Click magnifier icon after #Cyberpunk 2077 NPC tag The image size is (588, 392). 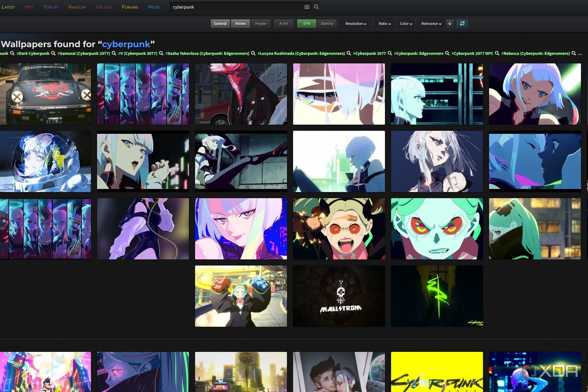(x=497, y=53)
